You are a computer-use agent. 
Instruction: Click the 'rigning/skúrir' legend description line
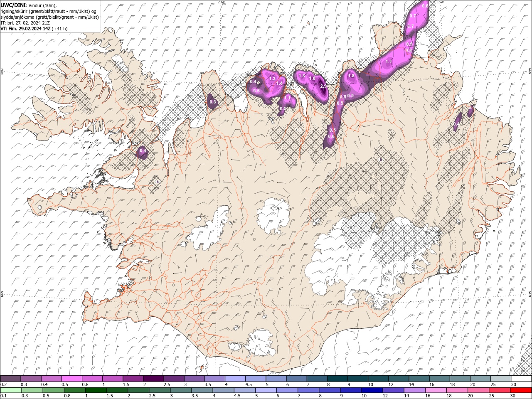49,11
